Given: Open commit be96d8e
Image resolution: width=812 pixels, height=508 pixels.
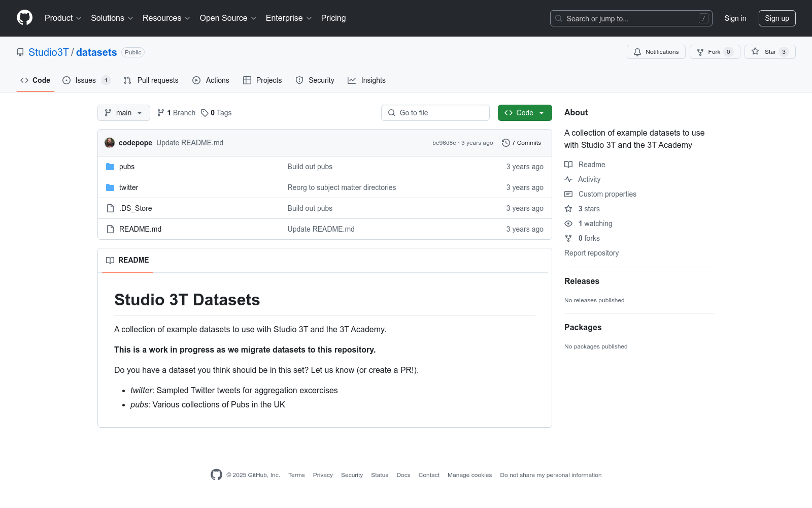Looking at the screenshot, I should [x=444, y=143].
